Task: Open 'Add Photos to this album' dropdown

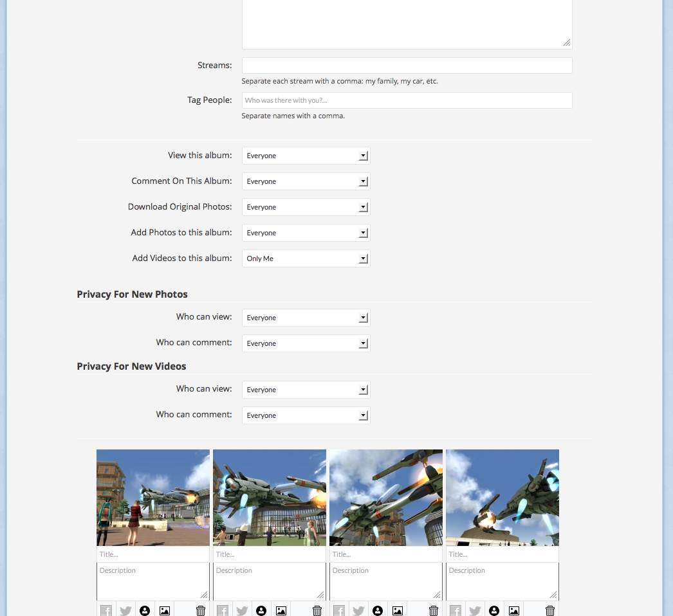Action: pyautogui.click(x=306, y=233)
